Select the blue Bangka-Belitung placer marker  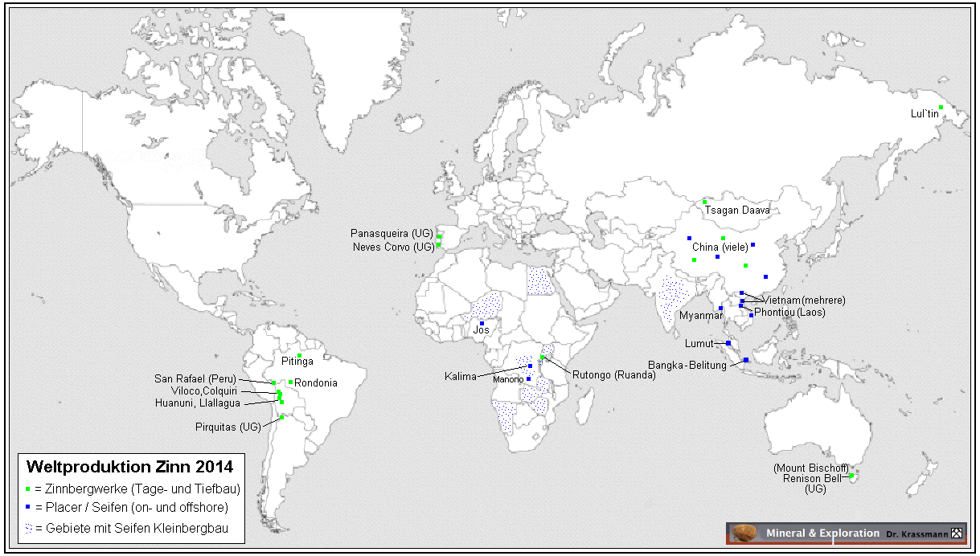pos(746,360)
